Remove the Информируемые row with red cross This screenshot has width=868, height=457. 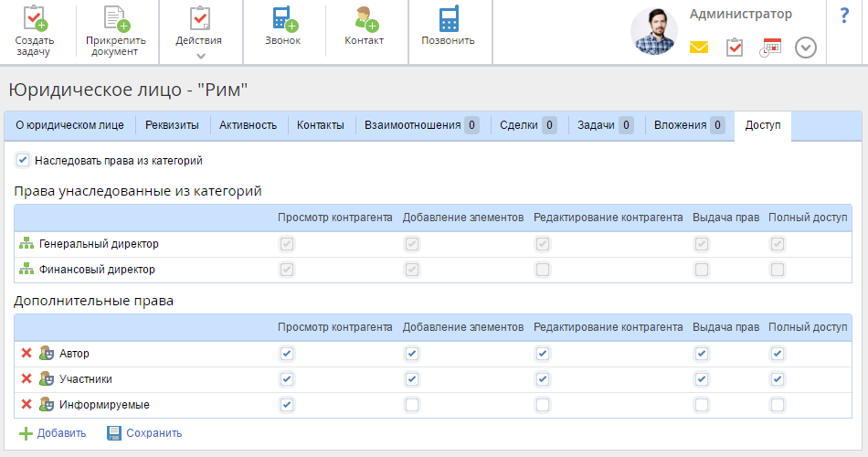[x=26, y=405]
